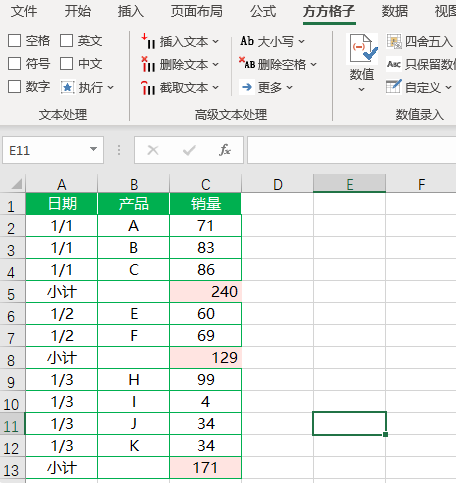Select row 13 header
The height and width of the screenshot is (490, 461).
(12, 468)
